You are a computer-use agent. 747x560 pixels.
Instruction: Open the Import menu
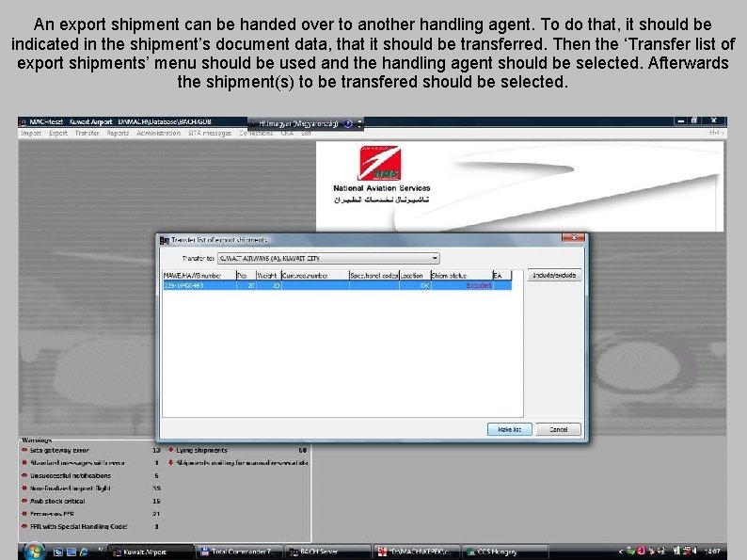point(31,134)
